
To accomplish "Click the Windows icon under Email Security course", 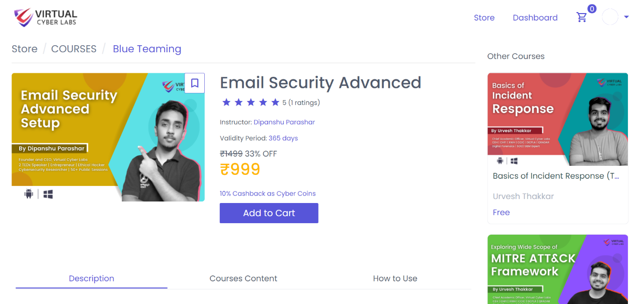I will pos(48,194).
